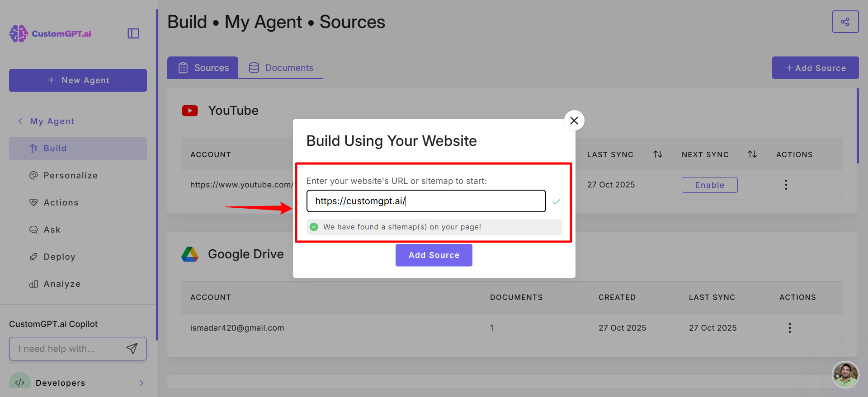
Task: Click the Google Drive section heading
Action: point(246,254)
